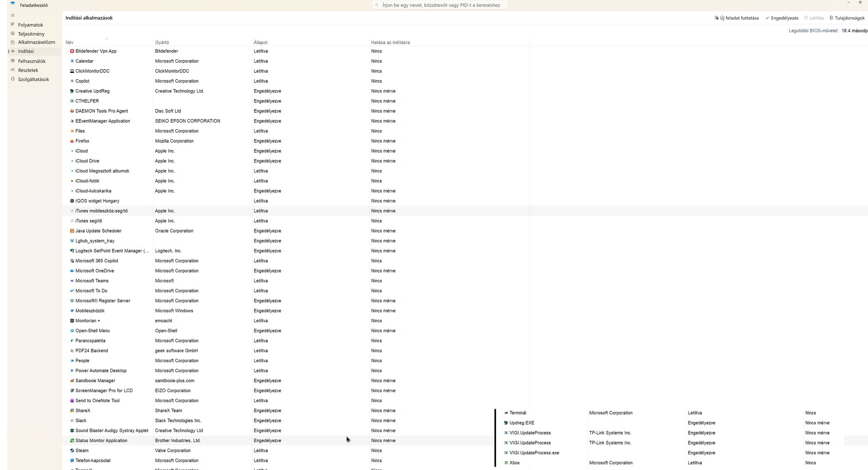Switch to the Felhasználók page

click(32, 61)
